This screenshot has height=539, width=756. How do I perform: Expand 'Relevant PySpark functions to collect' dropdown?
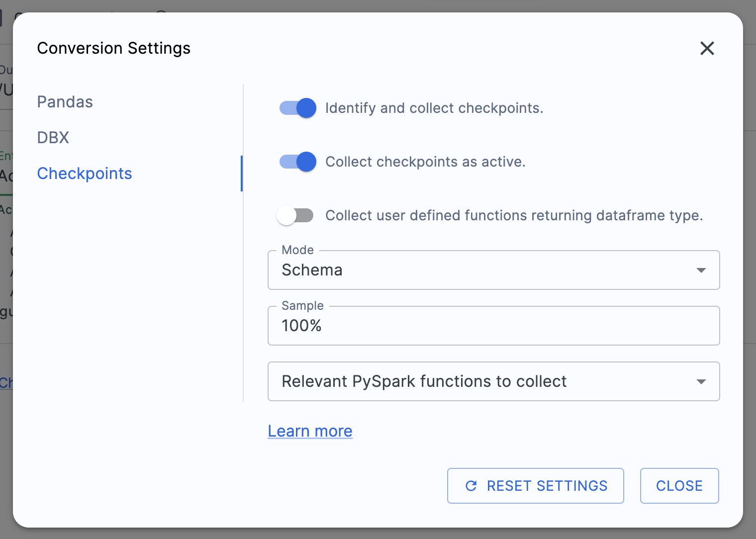click(493, 381)
